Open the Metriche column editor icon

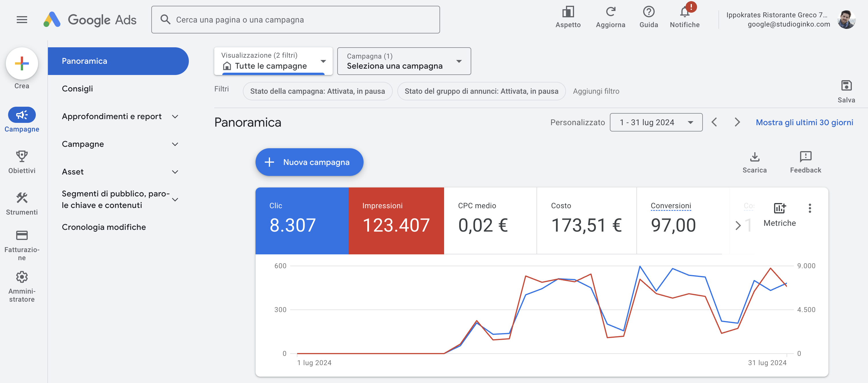(x=779, y=209)
